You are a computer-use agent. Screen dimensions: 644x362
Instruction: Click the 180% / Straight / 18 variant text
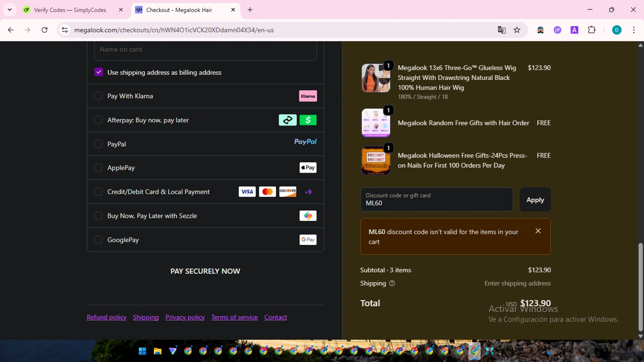(x=423, y=97)
